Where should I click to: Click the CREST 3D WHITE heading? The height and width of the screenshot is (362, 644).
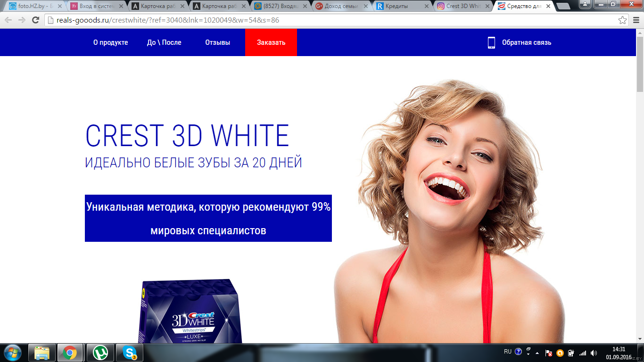[187, 135]
